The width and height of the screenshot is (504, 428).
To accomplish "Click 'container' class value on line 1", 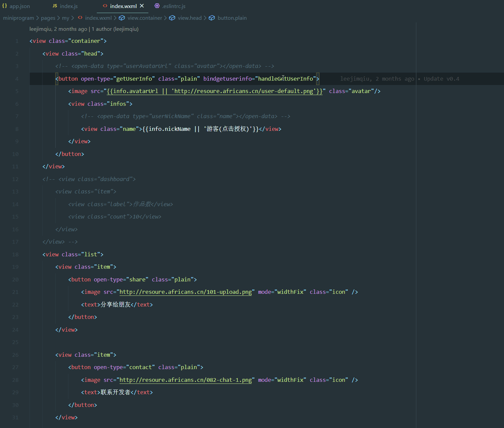I will pyautogui.click(x=86, y=41).
